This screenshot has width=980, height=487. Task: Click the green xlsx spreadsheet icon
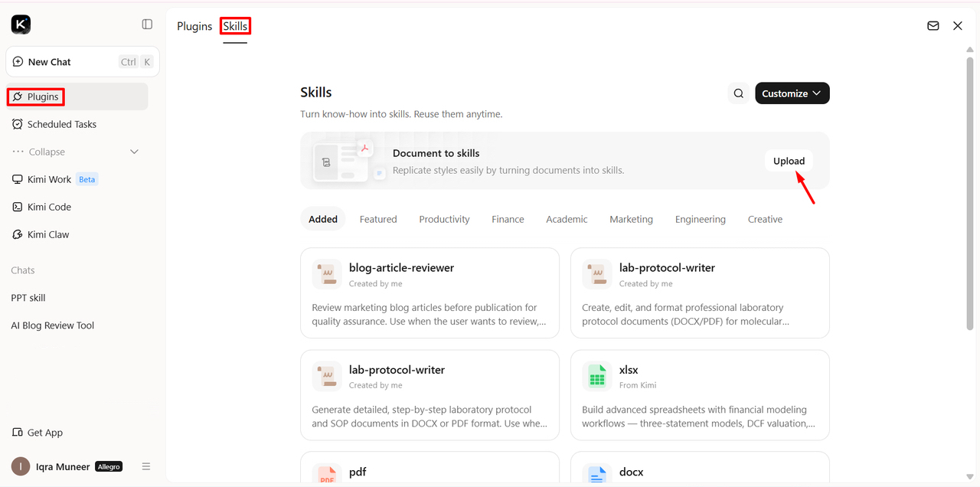tap(597, 377)
